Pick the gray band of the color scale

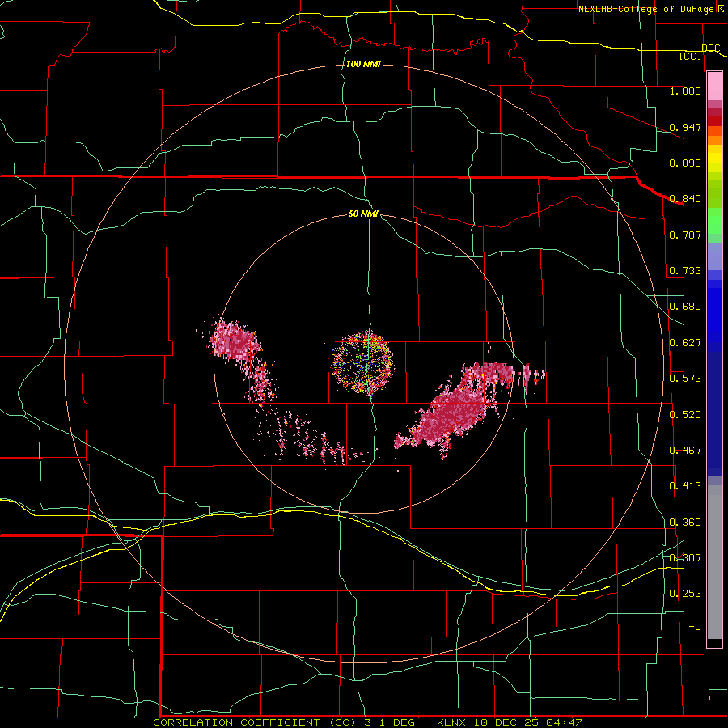coord(714,562)
